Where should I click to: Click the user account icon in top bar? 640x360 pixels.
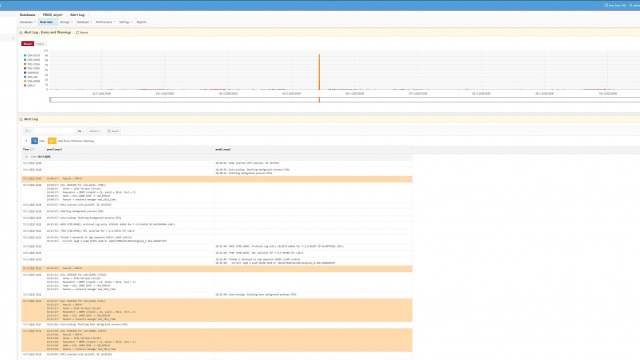point(631,5)
